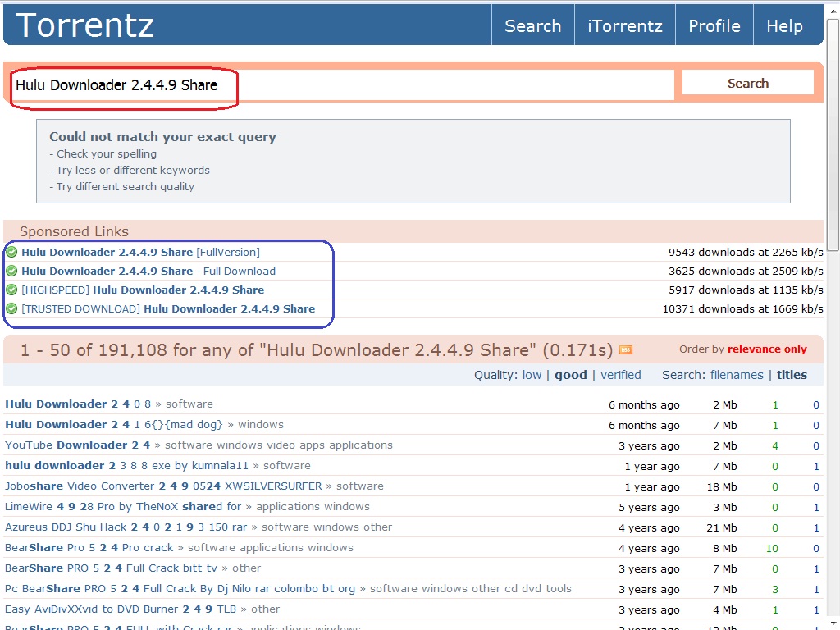Open Hulu Downloader 2 4 1 6 mad dog result
The width and height of the screenshot is (840, 630).
click(x=113, y=424)
